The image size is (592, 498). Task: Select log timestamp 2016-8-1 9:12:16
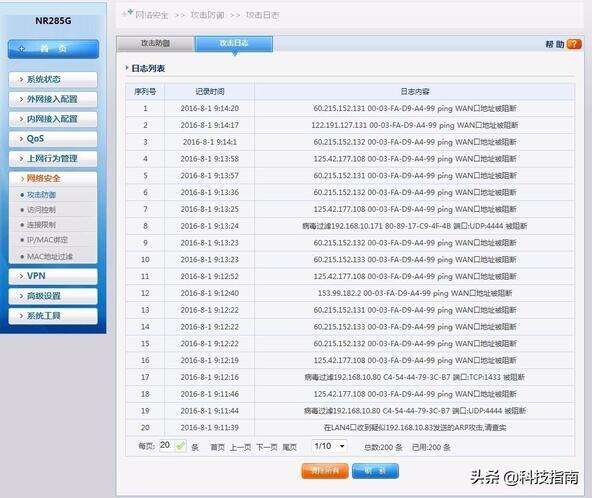click(x=210, y=377)
